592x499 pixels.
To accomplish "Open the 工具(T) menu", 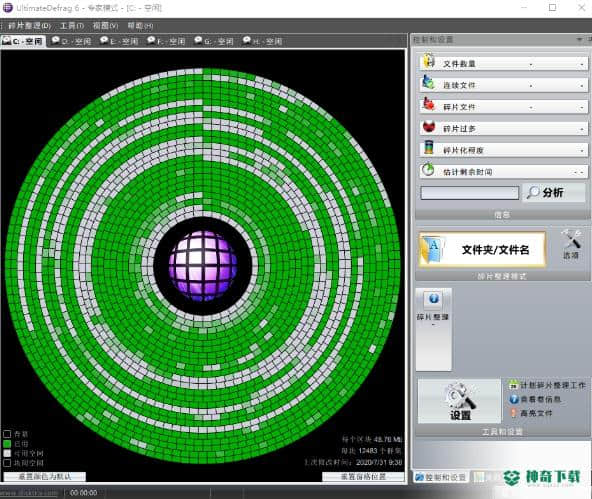I will pos(71,26).
